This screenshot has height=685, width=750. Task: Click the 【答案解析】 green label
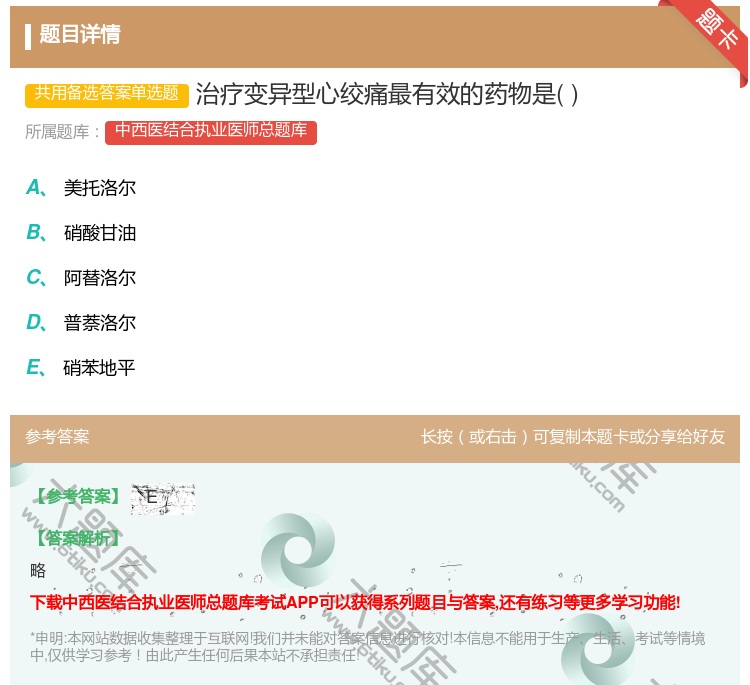click(x=77, y=538)
